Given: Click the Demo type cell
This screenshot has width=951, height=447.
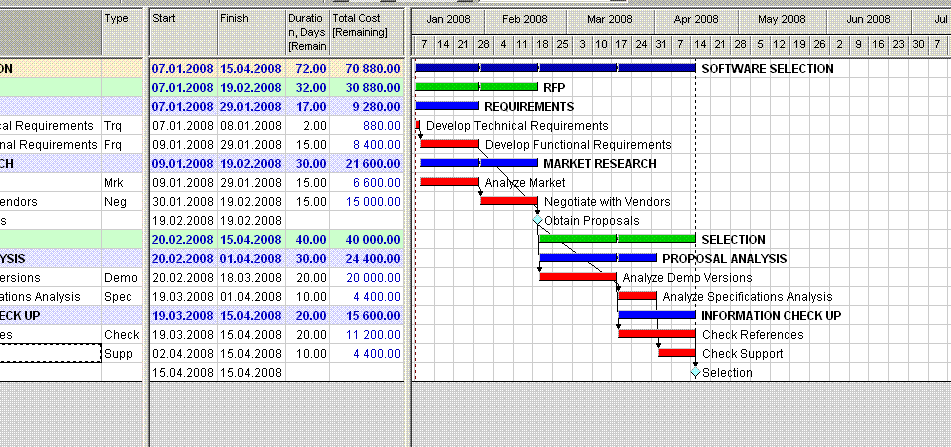Looking at the screenshot, I should coord(121,278).
